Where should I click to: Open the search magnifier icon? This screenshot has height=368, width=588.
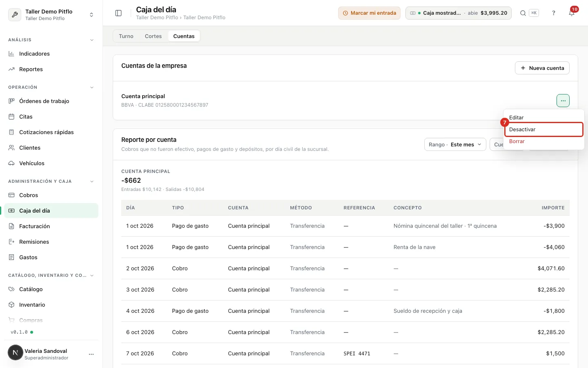coord(523,13)
